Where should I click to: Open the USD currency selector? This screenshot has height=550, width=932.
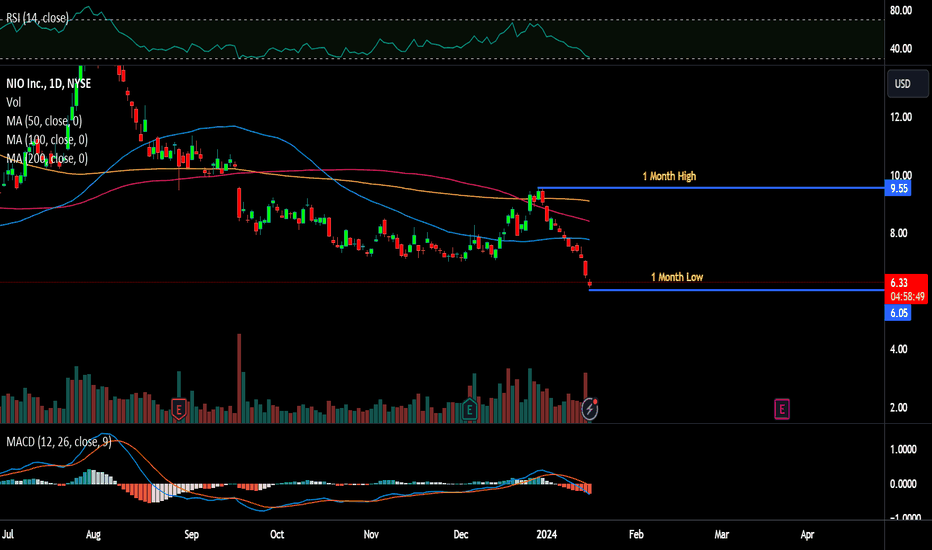907,84
